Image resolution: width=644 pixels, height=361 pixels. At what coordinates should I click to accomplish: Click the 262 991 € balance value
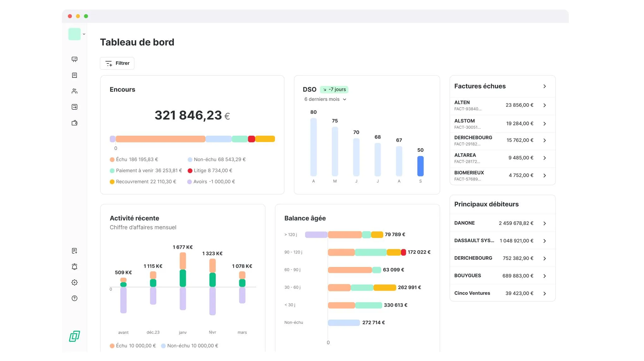(410, 287)
